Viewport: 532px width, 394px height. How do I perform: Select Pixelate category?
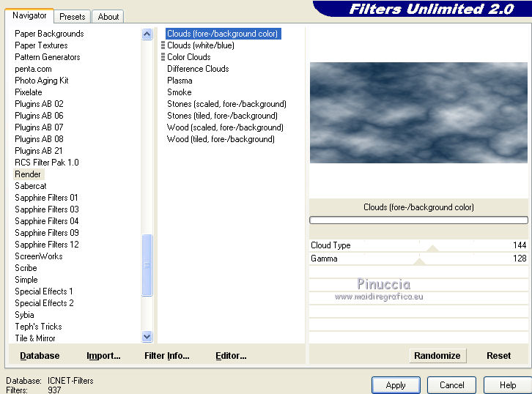click(29, 92)
